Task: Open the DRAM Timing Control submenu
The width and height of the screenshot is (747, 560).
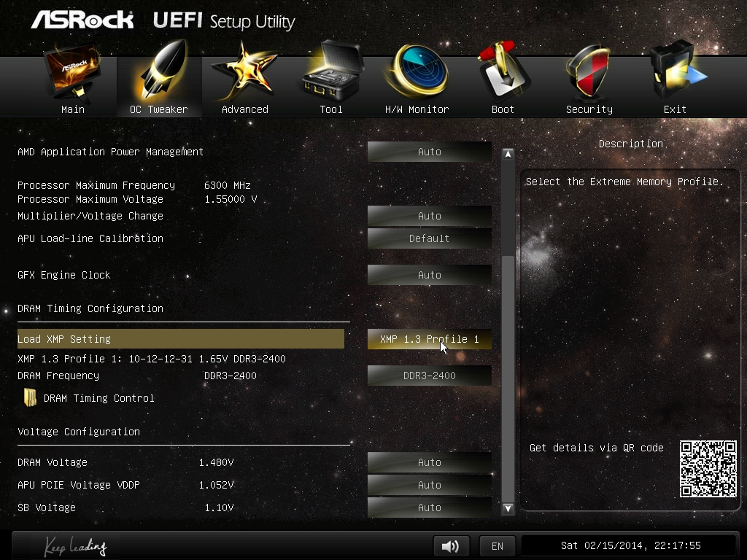Action: (98, 398)
